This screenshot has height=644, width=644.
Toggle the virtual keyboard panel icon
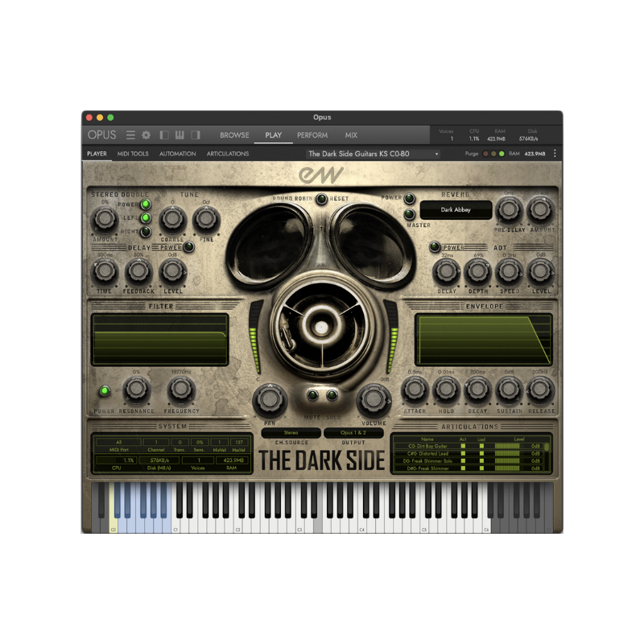(180, 135)
